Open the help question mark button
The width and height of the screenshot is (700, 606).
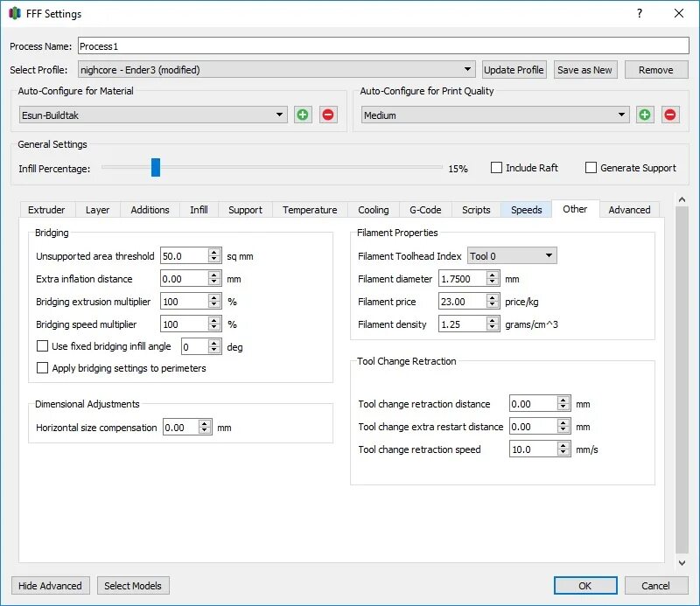pyautogui.click(x=640, y=13)
